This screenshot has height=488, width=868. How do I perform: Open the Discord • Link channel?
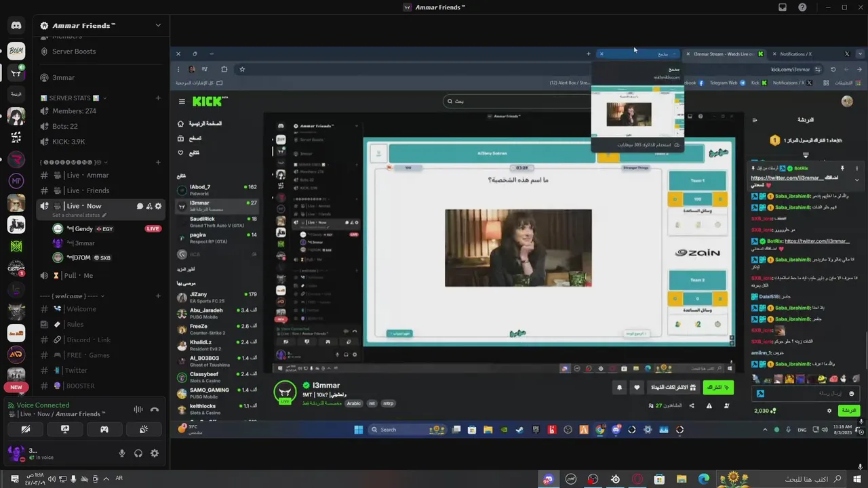88,340
